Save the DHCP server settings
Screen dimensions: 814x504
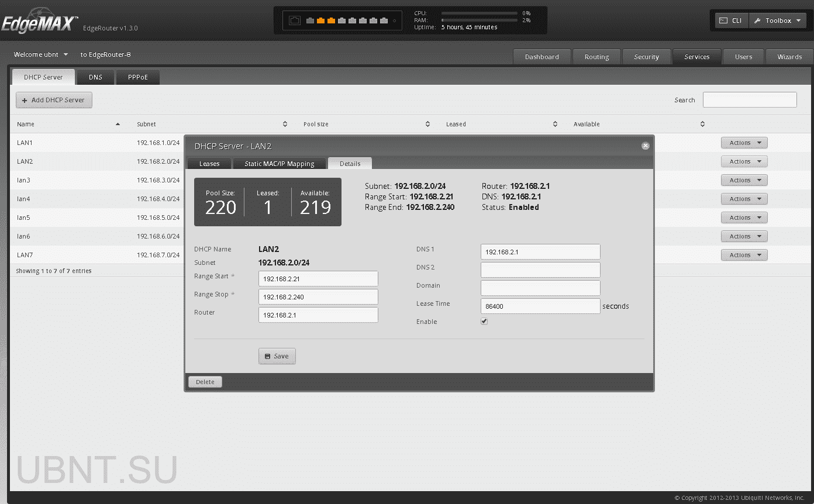point(277,356)
